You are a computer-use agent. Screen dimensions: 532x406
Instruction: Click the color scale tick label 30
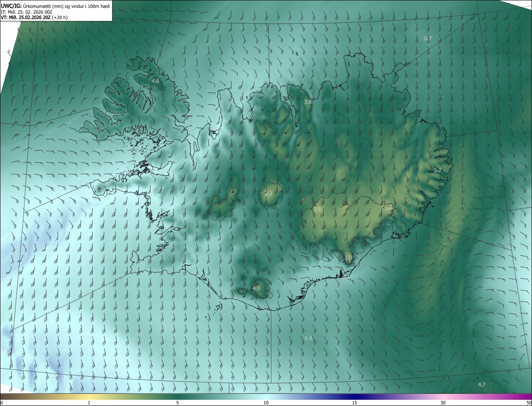pos(443,403)
